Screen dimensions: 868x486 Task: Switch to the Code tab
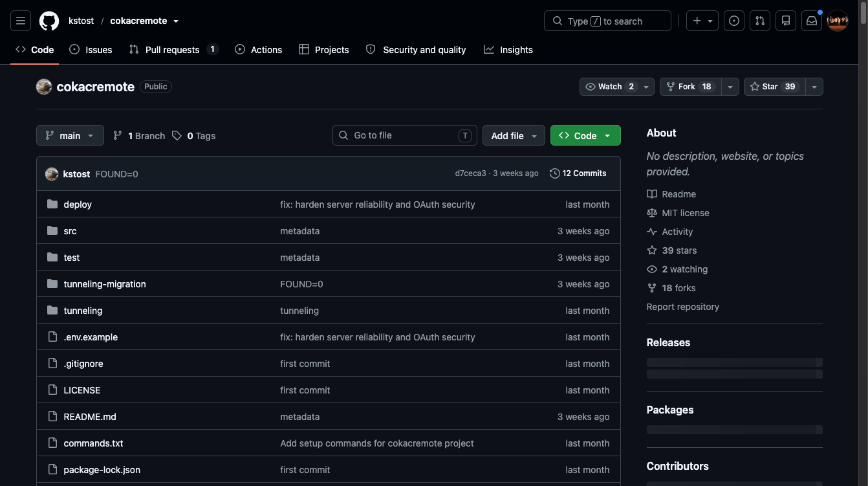click(35, 50)
